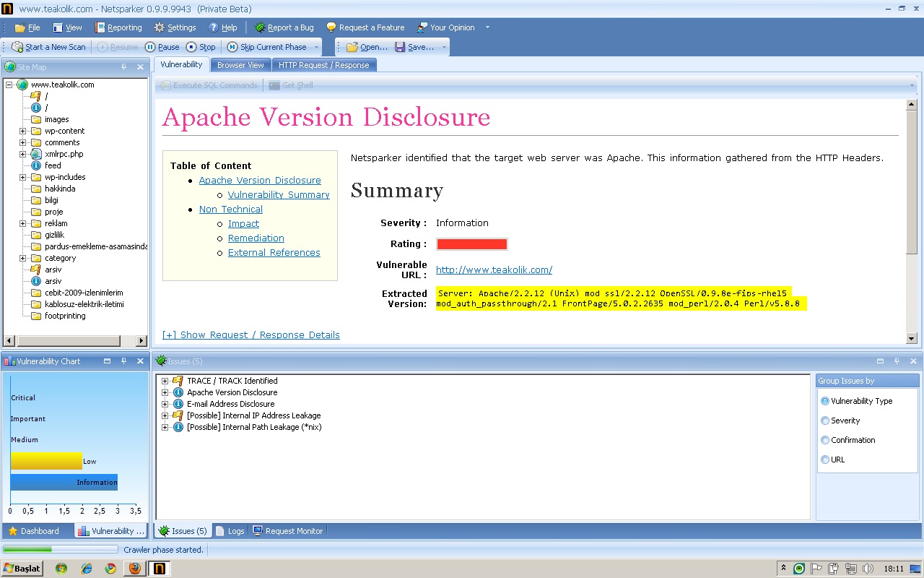The width and height of the screenshot is (924, 578).
Task: Open the View menu
Action: coord(68,27)
